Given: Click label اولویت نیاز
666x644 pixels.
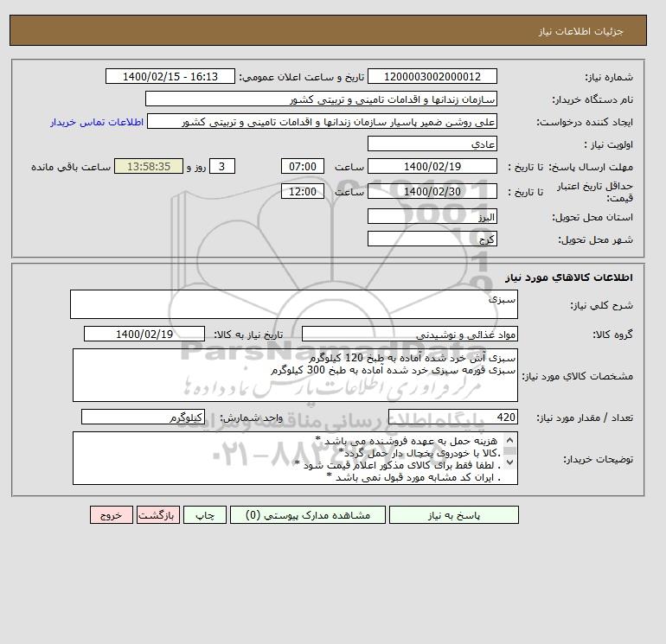Looking at the screenshot, I should [609, 144].
